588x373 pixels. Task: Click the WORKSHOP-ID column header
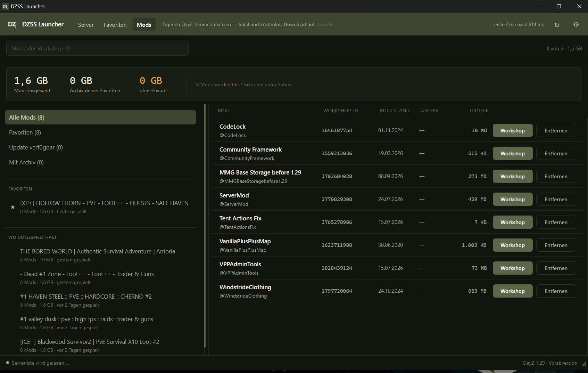340,111
